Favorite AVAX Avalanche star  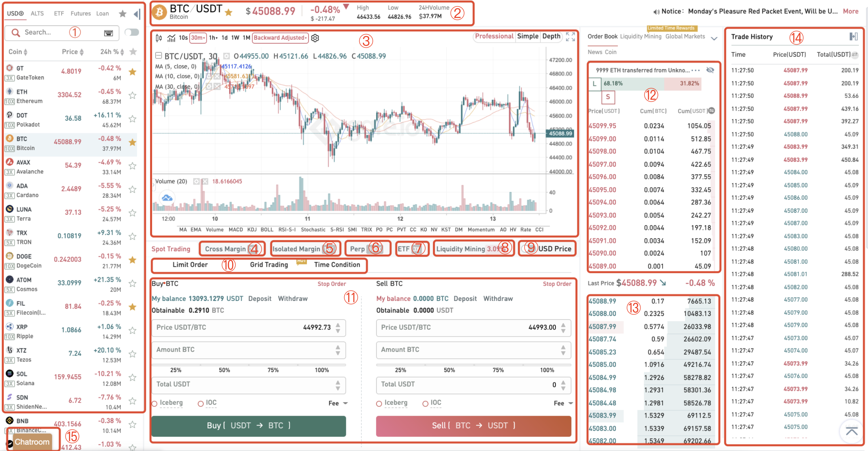(133, 166)
